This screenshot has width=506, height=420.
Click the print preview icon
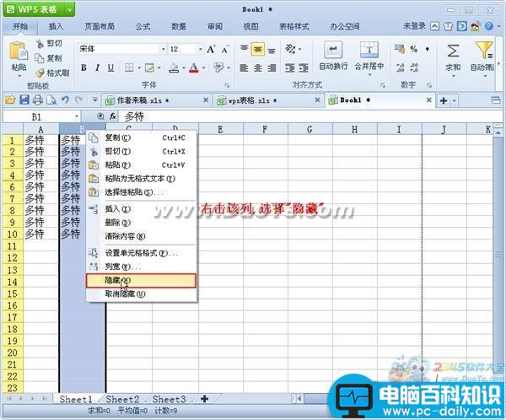pyautogui.click(x=51, y=100)
